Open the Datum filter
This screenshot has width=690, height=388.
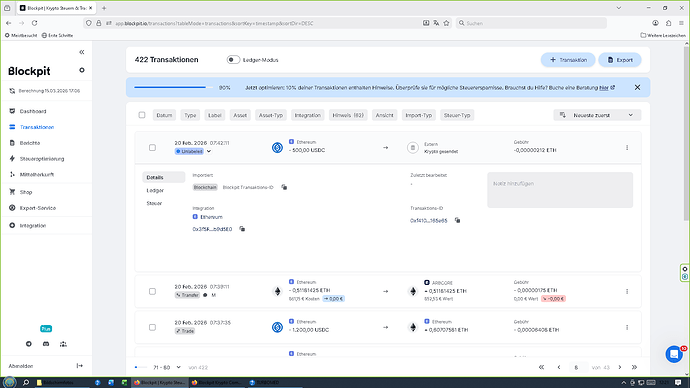(164, 115)
